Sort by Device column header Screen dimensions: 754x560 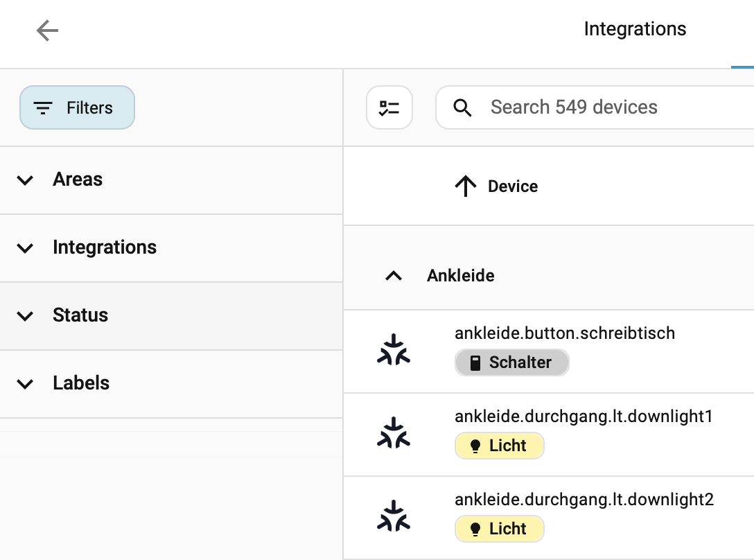coord(513,186)
